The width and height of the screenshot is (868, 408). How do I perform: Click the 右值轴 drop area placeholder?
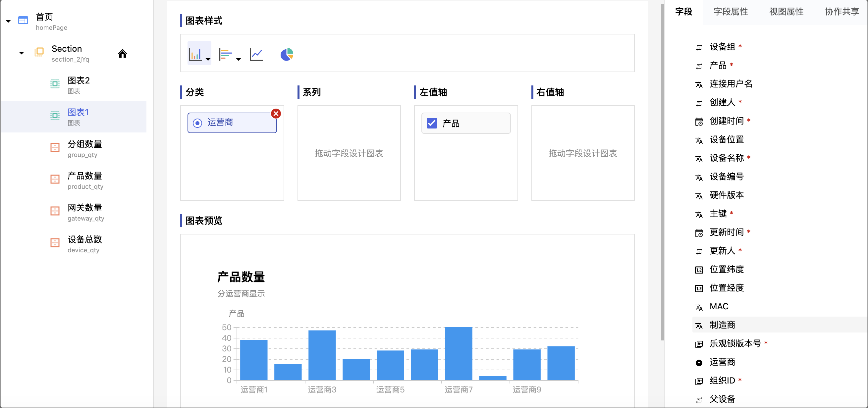pyautogui.click(x=583, y=153)
